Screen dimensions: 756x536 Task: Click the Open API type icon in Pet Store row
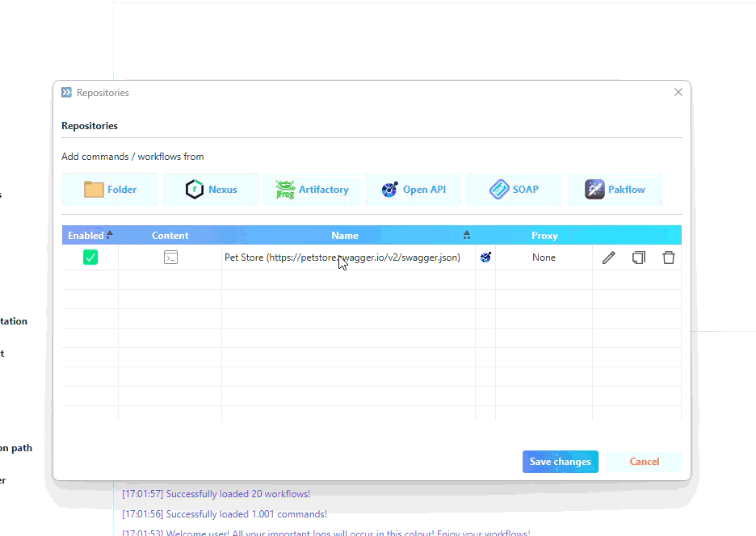click(485, 258)
